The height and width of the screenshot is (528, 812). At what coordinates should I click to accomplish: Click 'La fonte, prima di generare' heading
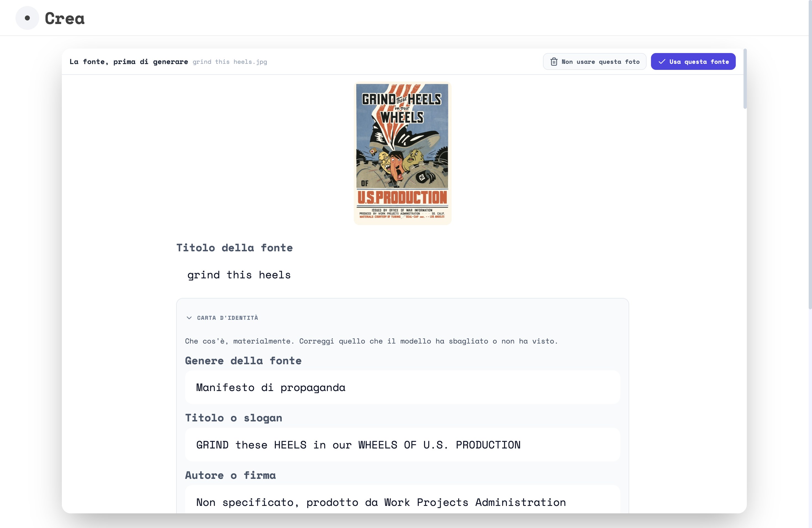pos(129,62)
